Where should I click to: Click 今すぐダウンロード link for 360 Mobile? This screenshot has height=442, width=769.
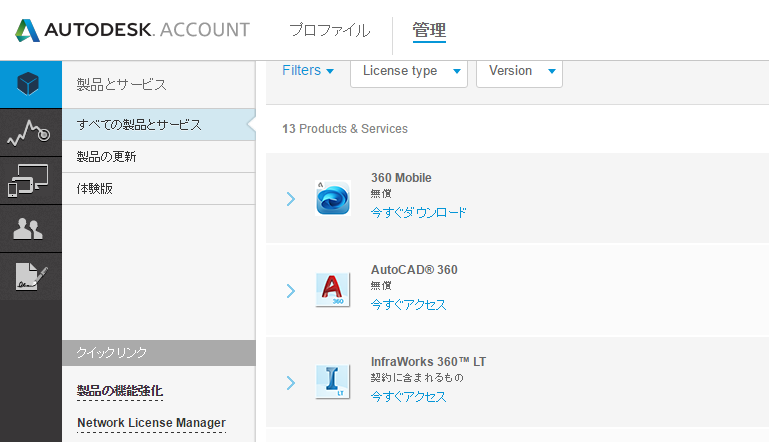click(x=418, y=213)
